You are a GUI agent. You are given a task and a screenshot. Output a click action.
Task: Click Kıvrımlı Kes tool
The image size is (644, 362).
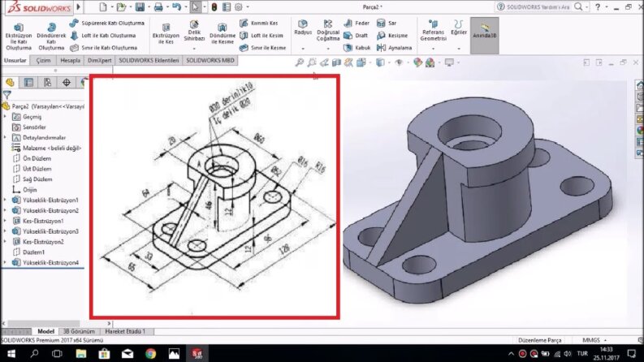pos(259,24)
